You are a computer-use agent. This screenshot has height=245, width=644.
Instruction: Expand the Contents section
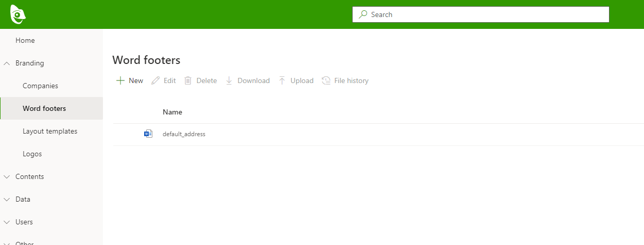pos(7,177)
